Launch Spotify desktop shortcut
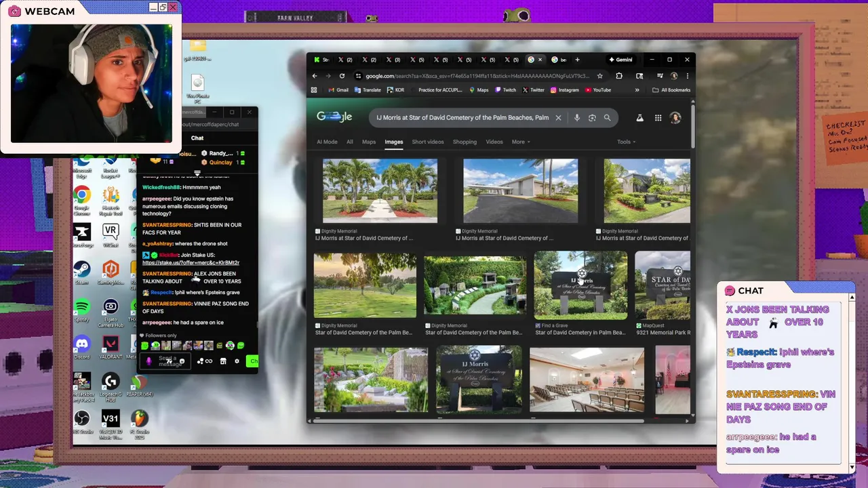868x488 pixels. pos(82,310)
